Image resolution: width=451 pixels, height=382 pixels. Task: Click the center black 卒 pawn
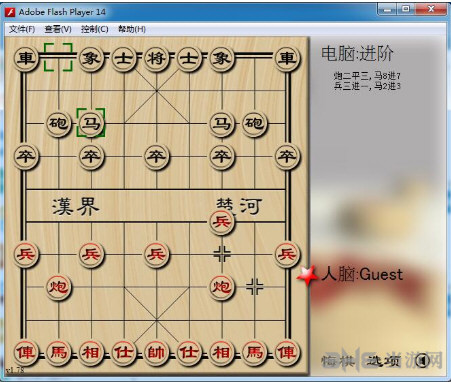click(x=156, y=156)
